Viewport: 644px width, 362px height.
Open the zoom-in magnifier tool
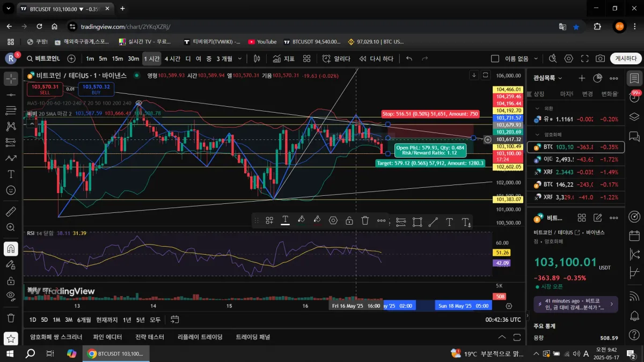[11, 227]
